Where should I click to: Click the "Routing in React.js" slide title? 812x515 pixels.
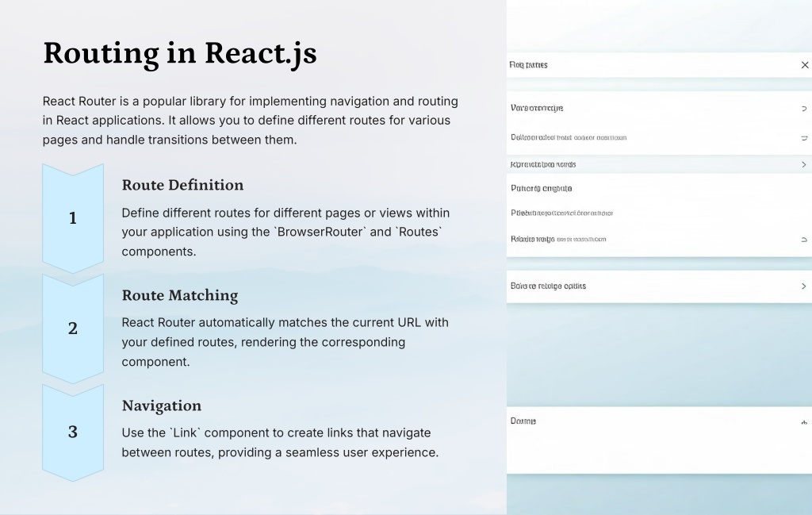pos(180,53)
